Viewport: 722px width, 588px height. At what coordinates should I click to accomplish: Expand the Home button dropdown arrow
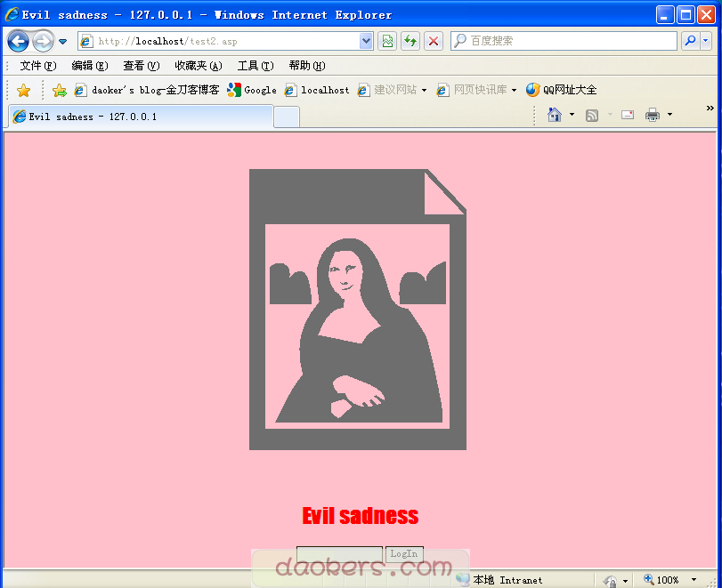click(572, 115)
